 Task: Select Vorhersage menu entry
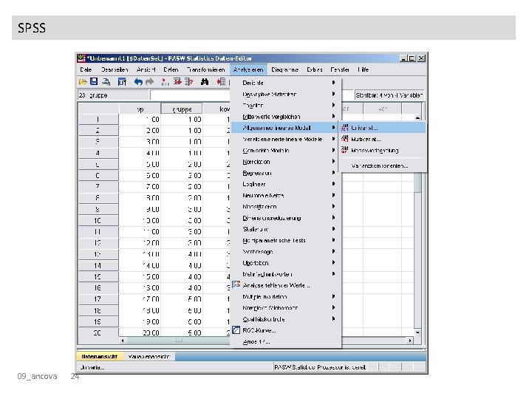point(284,251)
